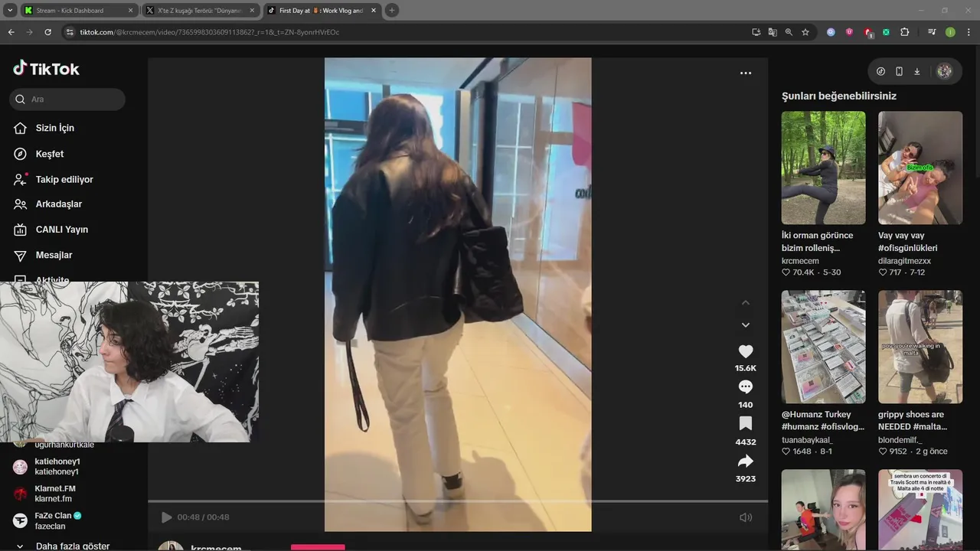
Task: Open comments via the speech bubble icon
Action: click(746, 387)
